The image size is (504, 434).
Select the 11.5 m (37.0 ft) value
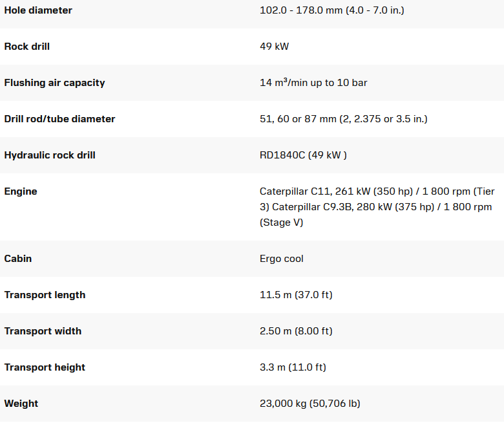coord(295,295)
